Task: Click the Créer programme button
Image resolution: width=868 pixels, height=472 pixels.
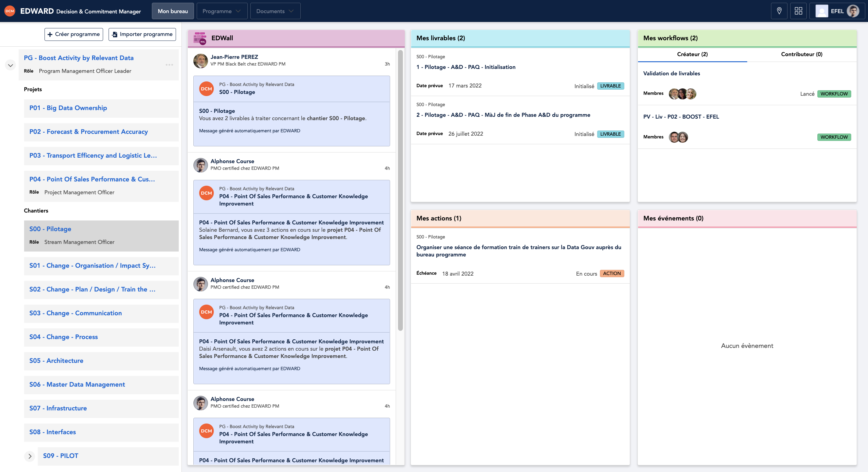Action: (x=74, y=34)
